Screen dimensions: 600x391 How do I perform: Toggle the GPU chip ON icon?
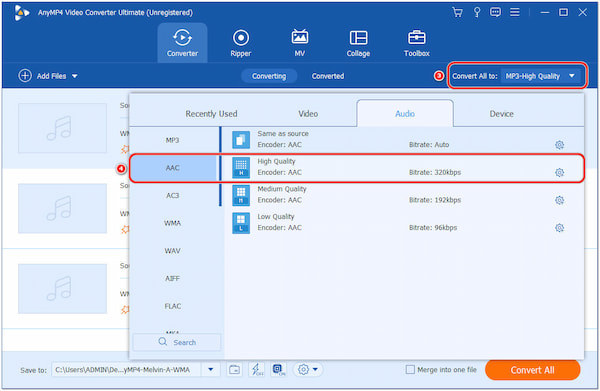[x=278, y=370]
